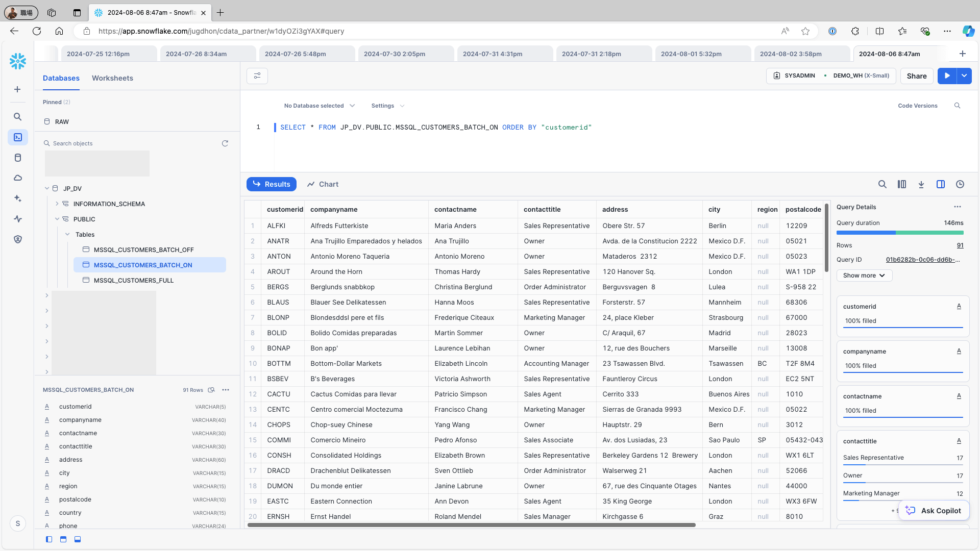Open No Database selected dropdown

click(319, 106)
